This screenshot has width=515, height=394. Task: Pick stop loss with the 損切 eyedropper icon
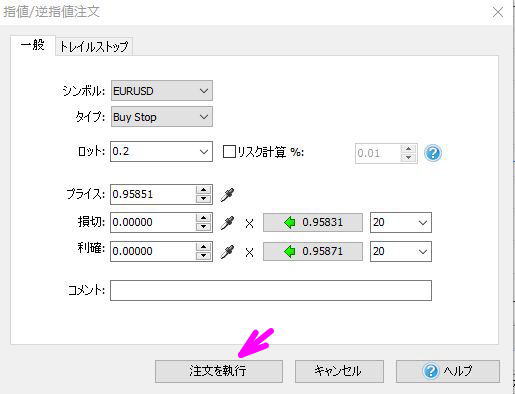coord(227,223)
